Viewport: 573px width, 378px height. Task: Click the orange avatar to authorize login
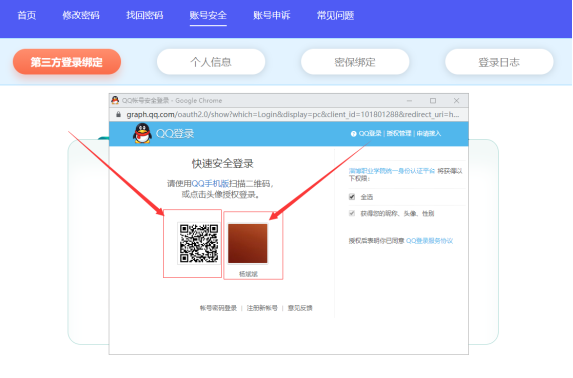tap(248, 243)
